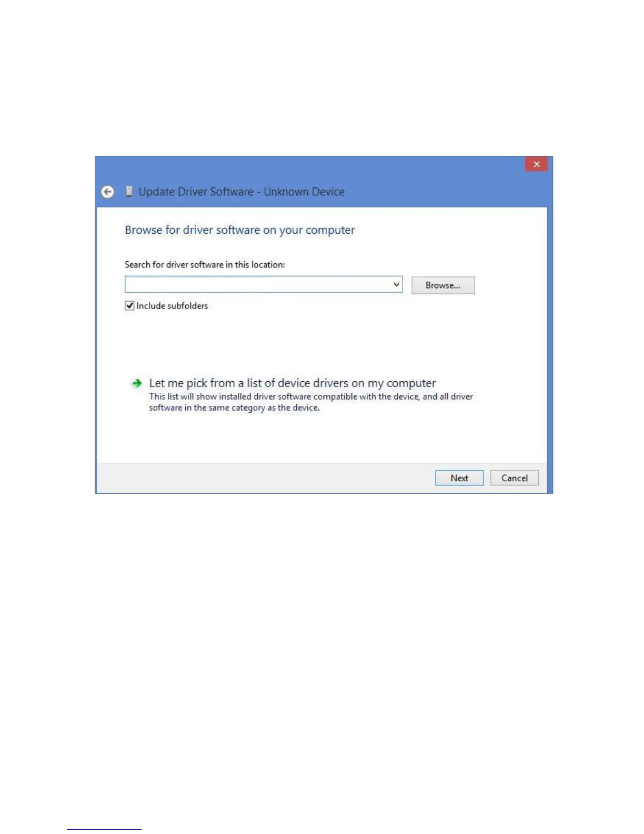This screenshot has height=834, width=644.
Task: Click the green arrow beside Let me pick
Action: click(137, 383)
